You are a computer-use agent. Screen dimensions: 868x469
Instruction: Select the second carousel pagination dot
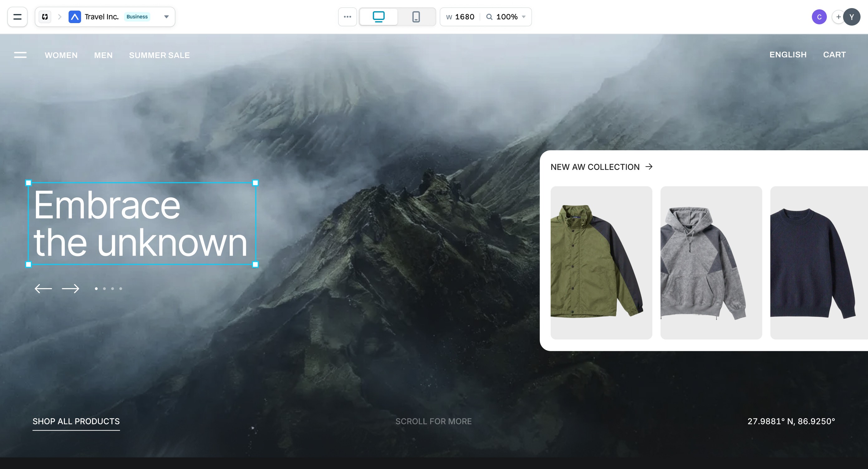104,288
